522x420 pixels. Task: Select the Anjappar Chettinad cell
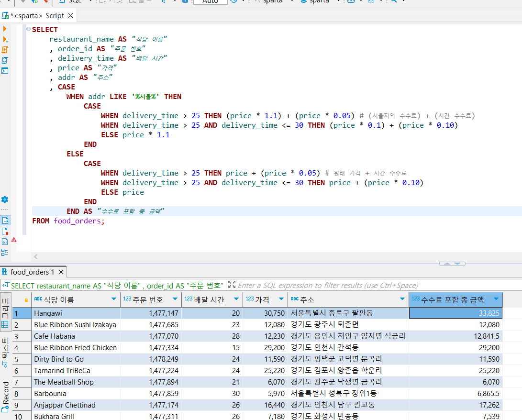76,405
